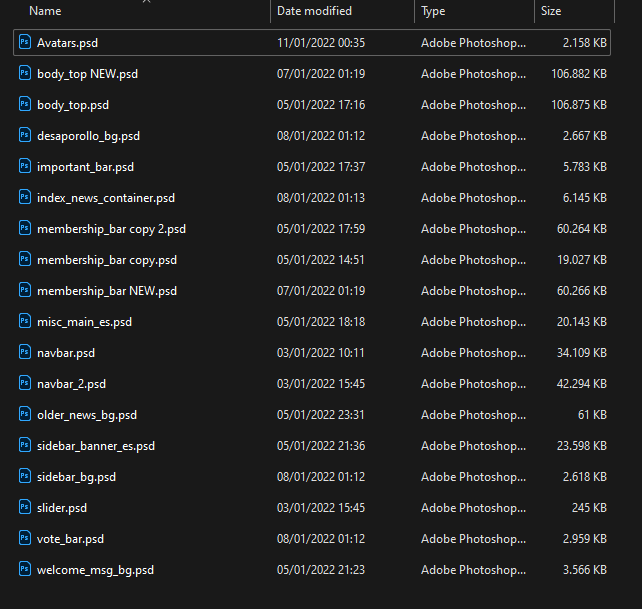The image size is (642, 609).
Task: Sort by the Date modified column header
Action: point(314,11)
